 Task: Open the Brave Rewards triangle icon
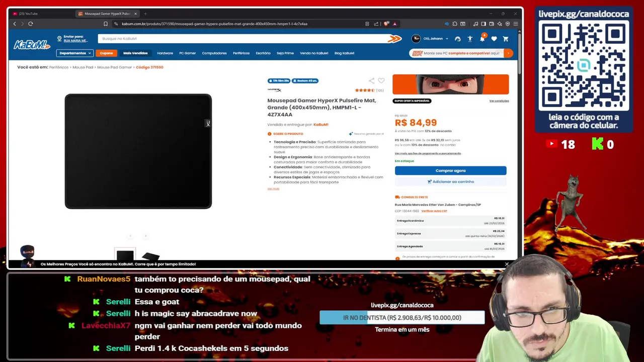coord(395,24)
